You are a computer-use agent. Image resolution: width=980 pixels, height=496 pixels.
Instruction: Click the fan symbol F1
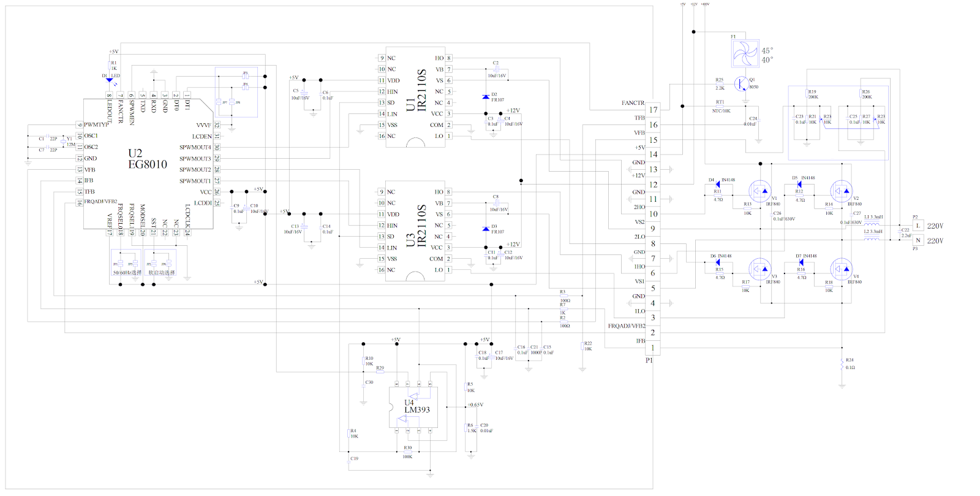click(745, 53)
